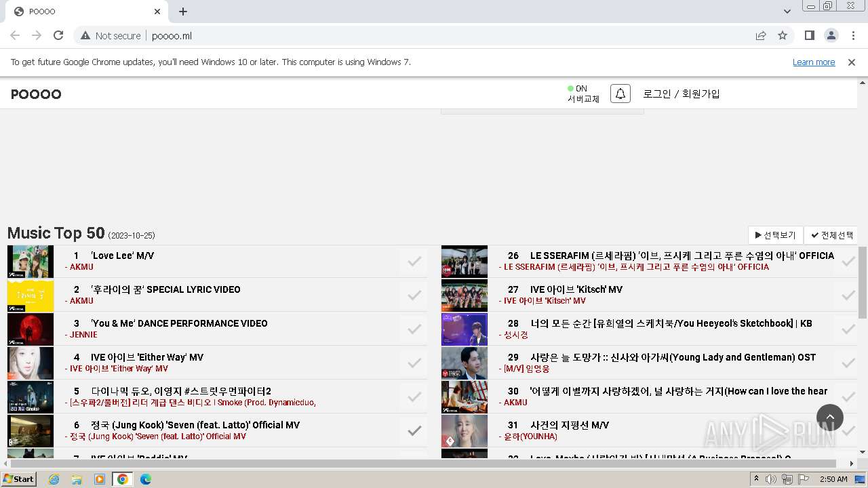Screen dimensions: 868x488
Task: Open Chrome profile avatar
Action: 831,35
